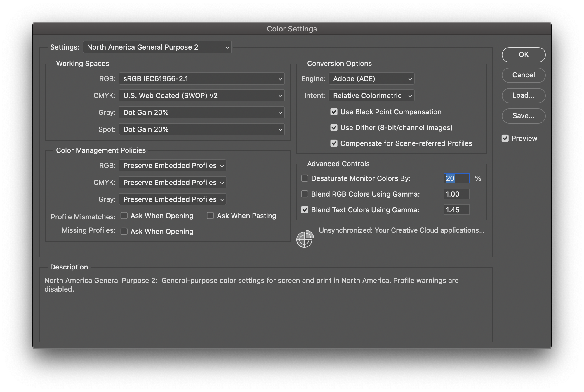Screen dimensions: 584x392
Task: Open the CMYK working space dropdown
Action: point(201,95)
